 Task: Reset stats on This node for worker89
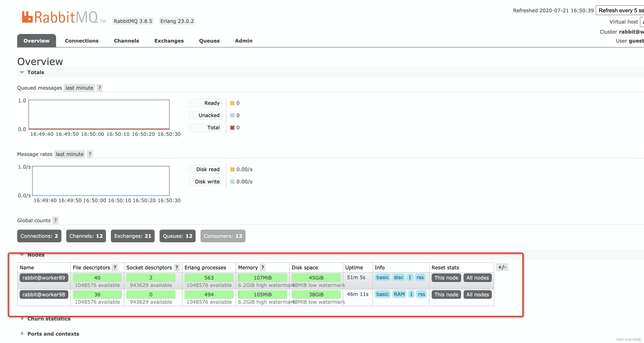coord(446,278)
